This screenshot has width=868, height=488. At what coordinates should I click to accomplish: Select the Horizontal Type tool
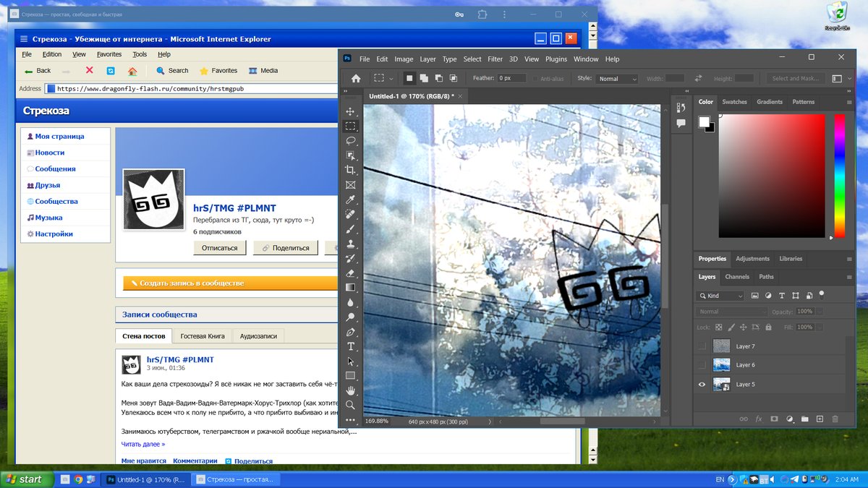click(351, 346)
